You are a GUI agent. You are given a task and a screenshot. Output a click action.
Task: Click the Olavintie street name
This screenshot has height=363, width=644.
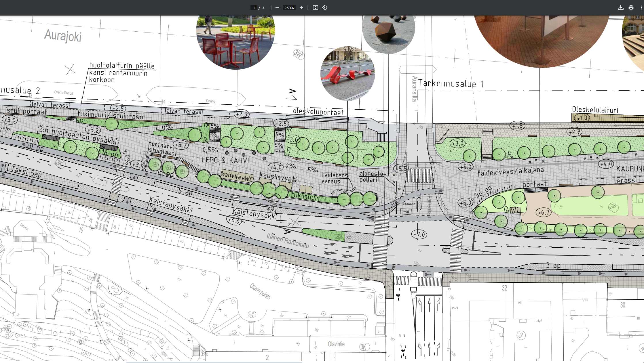[336, 344]
